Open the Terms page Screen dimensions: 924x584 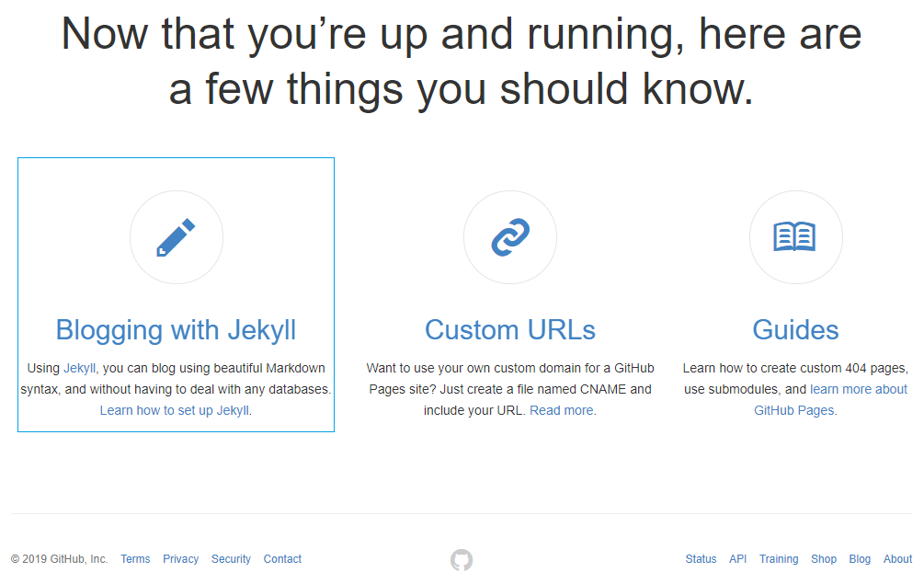point(134,559)
